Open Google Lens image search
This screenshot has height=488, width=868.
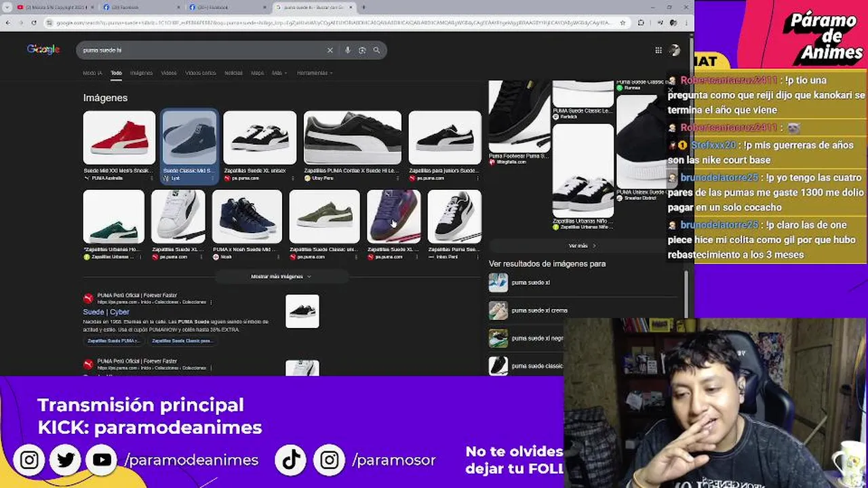[362, 50]
